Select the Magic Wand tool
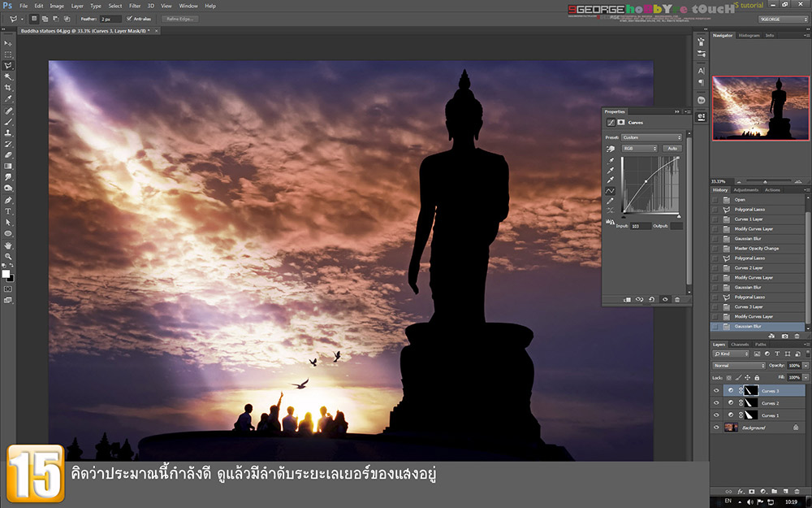Viewport: 812px width, 508px height. (8, 76)
